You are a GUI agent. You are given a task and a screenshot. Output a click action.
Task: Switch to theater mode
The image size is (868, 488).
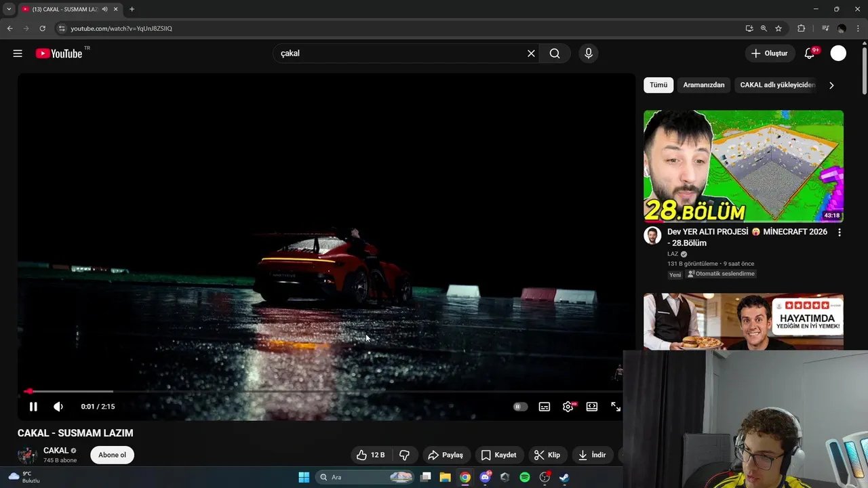click(592, 407)
